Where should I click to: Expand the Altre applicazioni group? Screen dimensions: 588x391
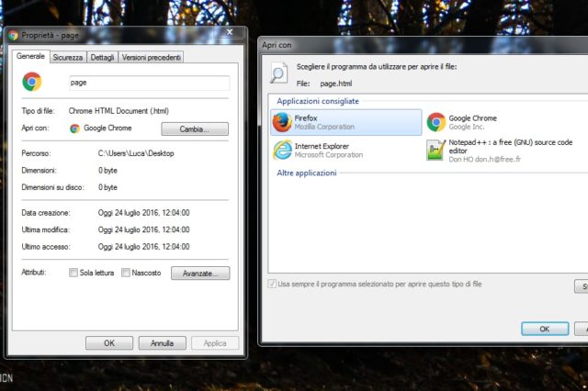pyautogui.click(x=307, y=173)
